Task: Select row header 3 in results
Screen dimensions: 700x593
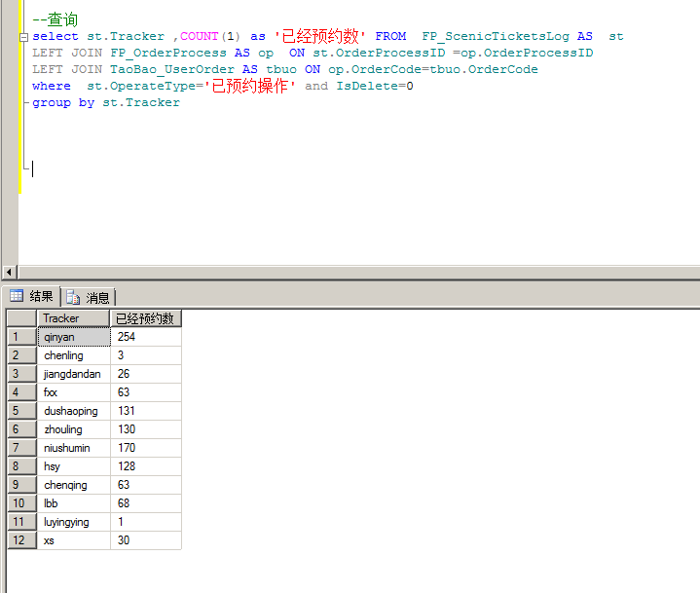Action: click(21, 374)
